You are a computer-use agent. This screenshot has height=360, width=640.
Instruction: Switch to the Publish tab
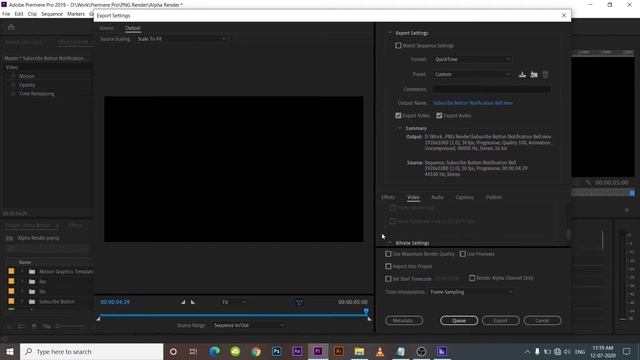click(494, 197)
